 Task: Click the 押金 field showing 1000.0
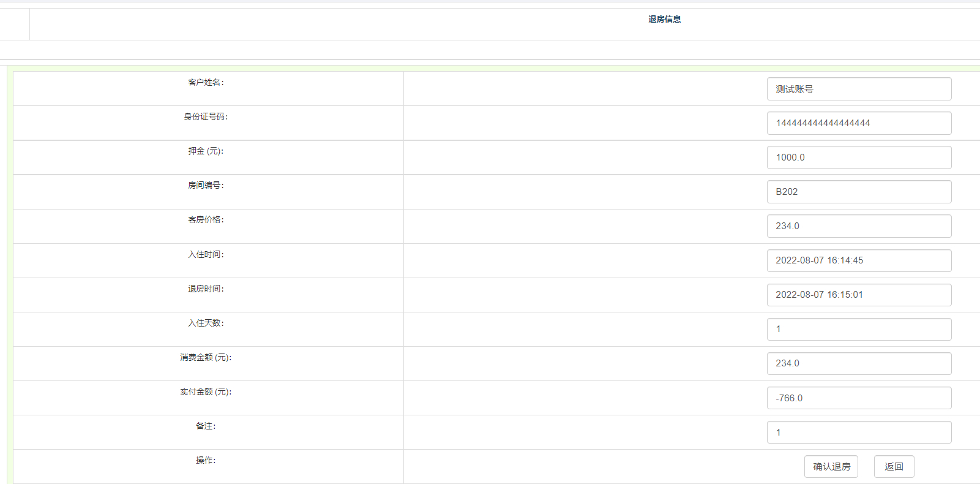tap(859, 157)
